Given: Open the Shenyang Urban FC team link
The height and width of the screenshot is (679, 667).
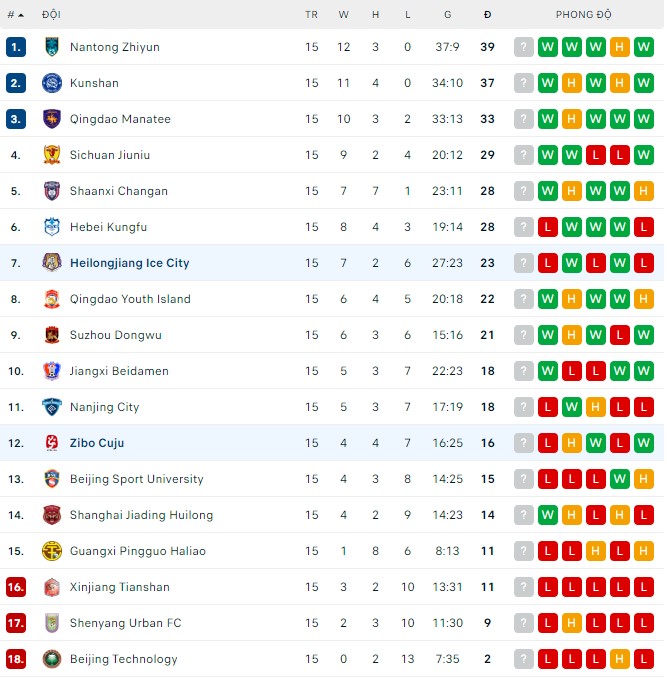Looking at the screenshot, I should coord(124,623).
